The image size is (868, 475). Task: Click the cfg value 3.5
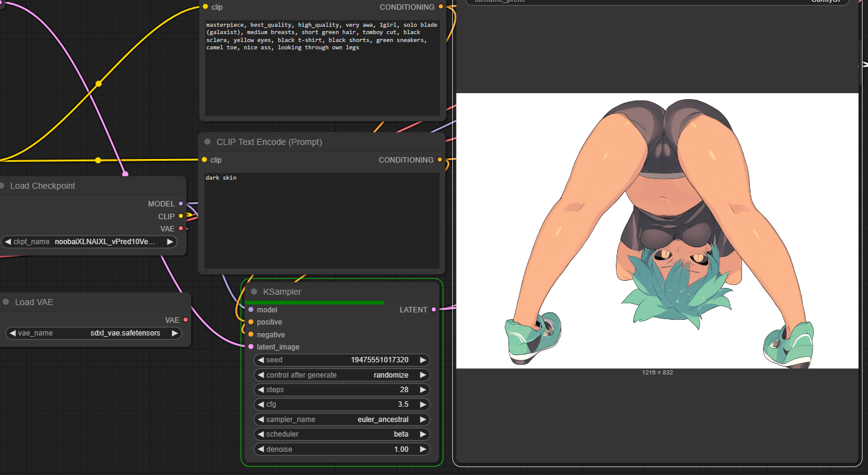[x=403, y=404]
